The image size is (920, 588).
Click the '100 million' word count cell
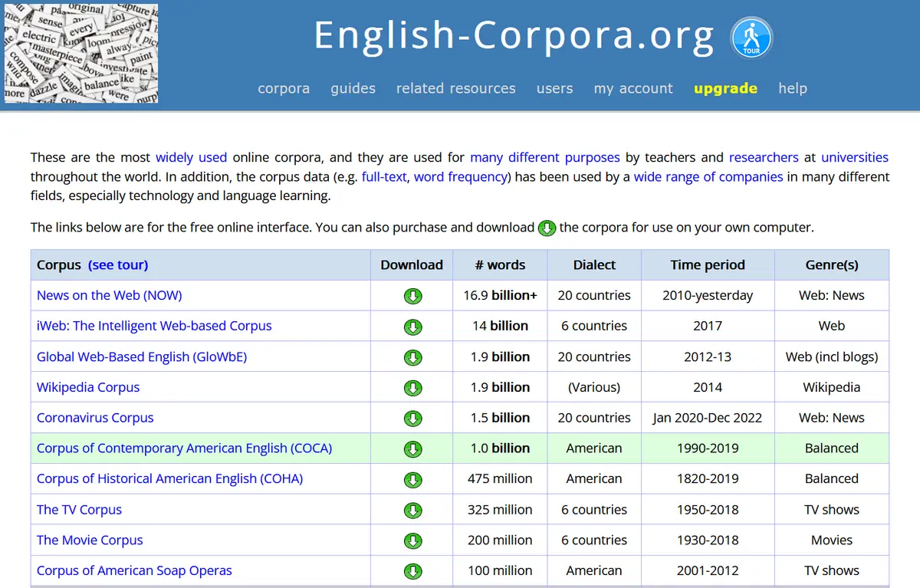tap(500, 571)
